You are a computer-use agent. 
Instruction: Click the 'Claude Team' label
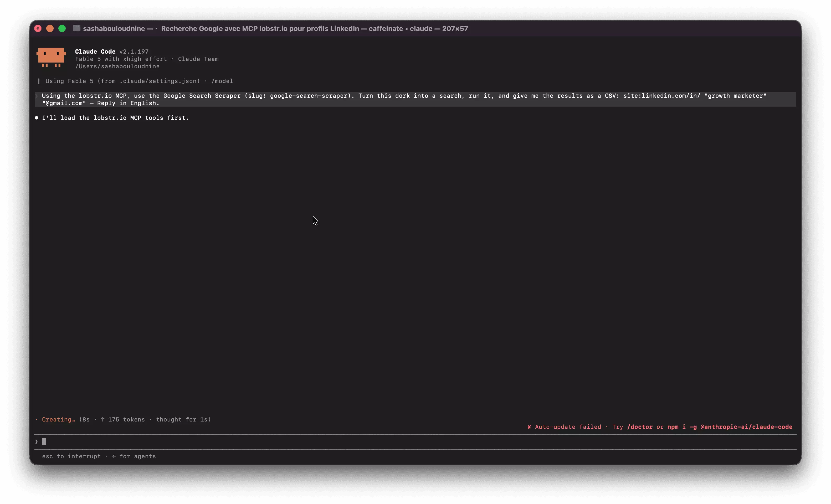click(x=198, y=59)
